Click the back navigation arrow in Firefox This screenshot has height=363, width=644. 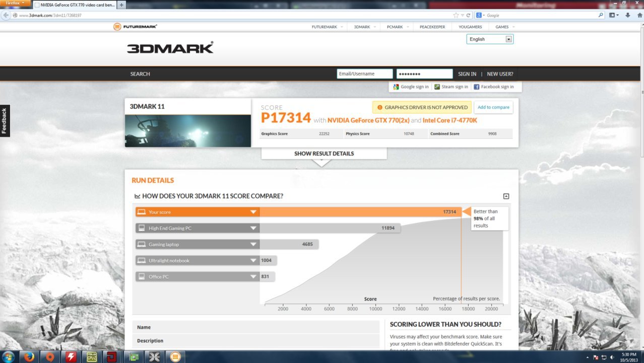pyautogui.click(x=6, y=15)
